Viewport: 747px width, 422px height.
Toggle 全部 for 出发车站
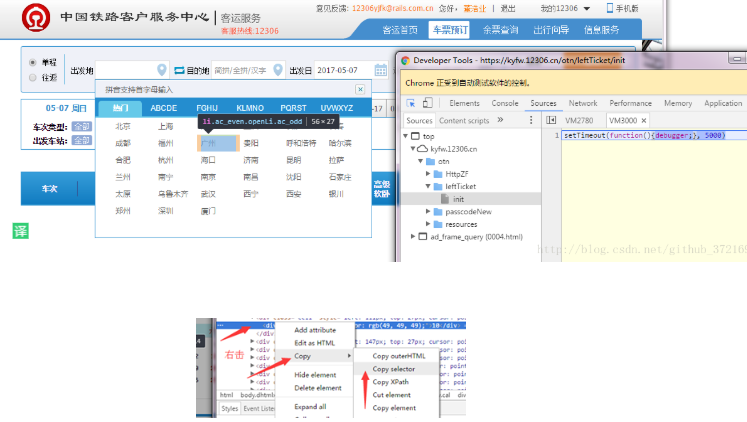[x=81, y=141]
